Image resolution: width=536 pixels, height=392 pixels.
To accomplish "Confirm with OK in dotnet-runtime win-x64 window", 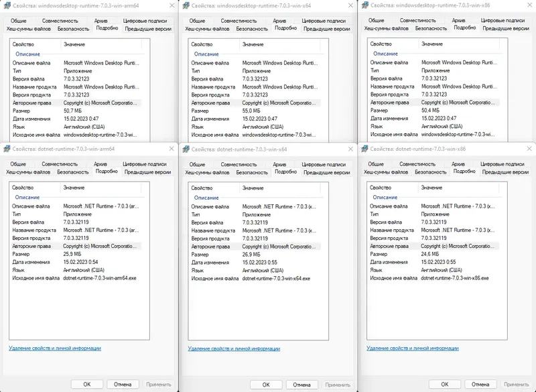I will 266,385.
